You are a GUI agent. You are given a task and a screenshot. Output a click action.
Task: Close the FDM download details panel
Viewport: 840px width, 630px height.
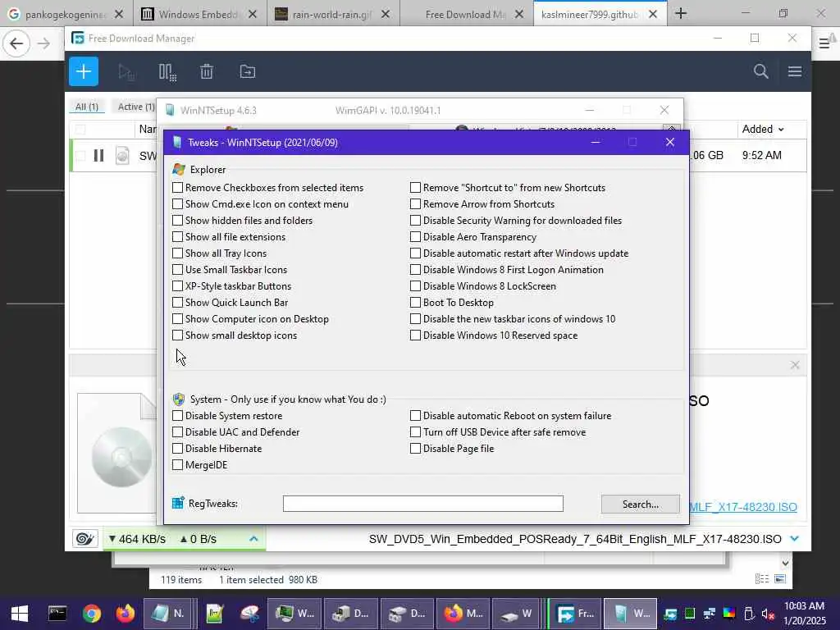(795, 365)
